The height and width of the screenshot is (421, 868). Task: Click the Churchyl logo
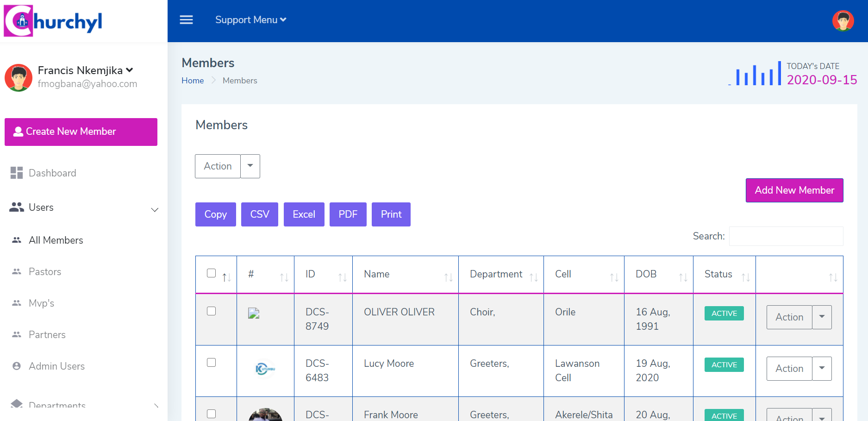[53, 20]
